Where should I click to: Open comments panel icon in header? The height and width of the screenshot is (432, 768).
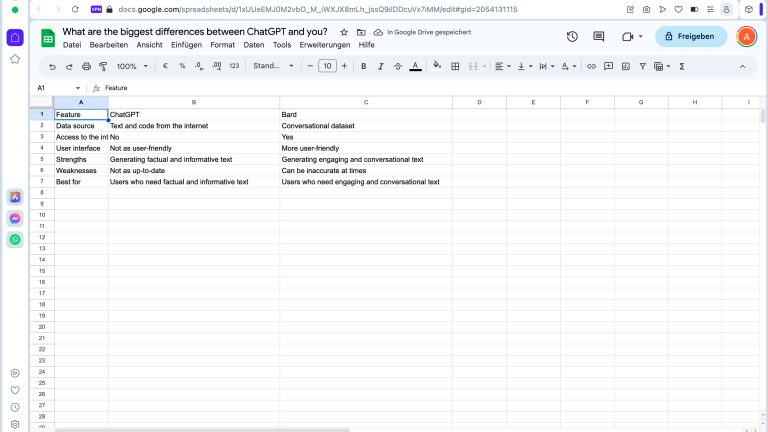[x=599, y=36]
